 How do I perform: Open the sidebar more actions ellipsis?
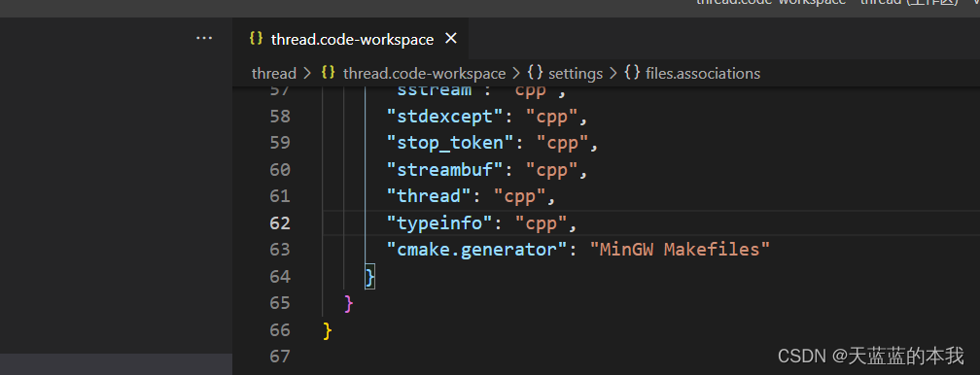click(204, 38)
